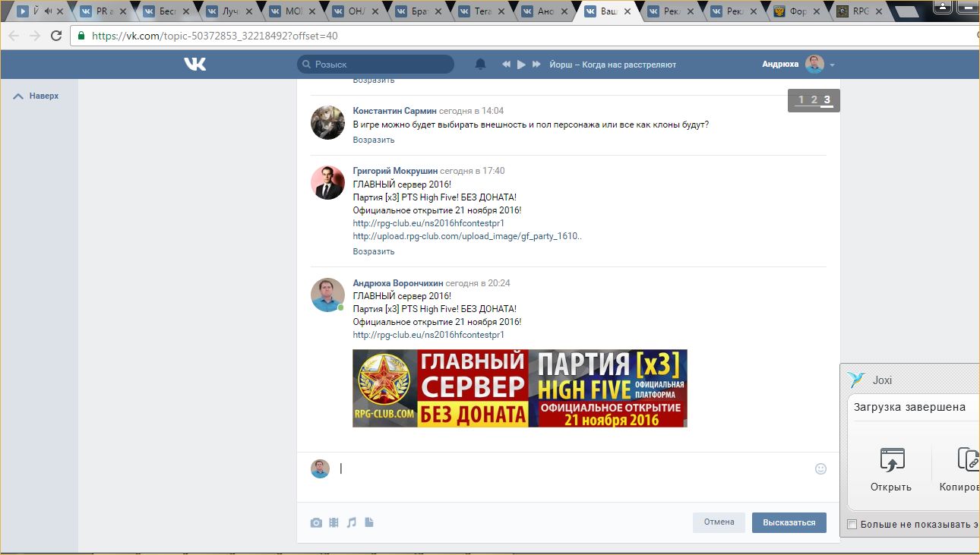Open the rpg-club.eu link in Григорий's post
Viewport: 980px width, 555px height.
tap(428, 223)
